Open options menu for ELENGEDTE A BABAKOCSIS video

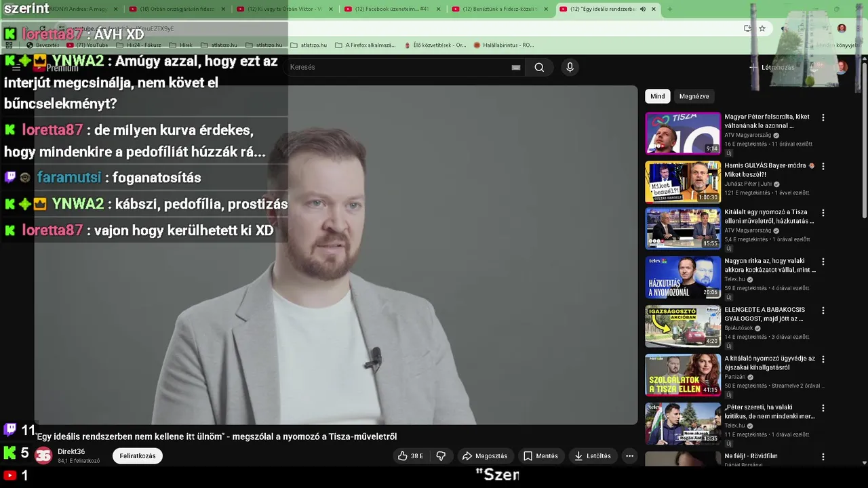[x=823, y=310]
